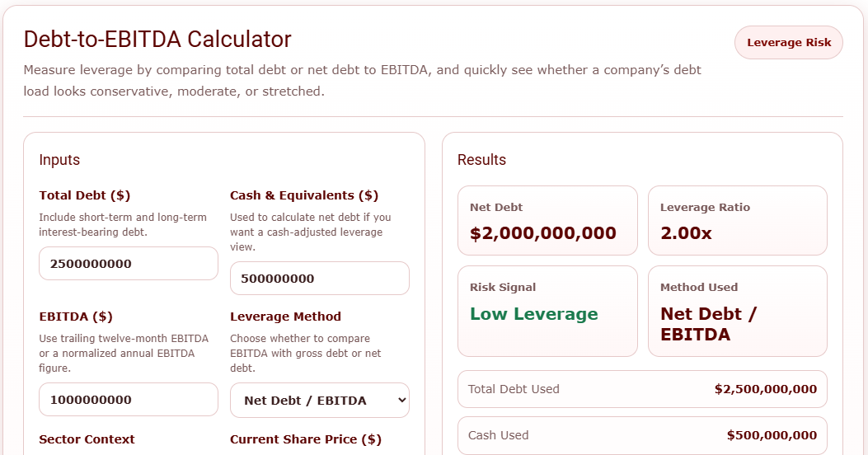Click the Cash Used summary row
Image resolution: width=868 pixels, height=455 pixels.
click(x=642, y=435)
